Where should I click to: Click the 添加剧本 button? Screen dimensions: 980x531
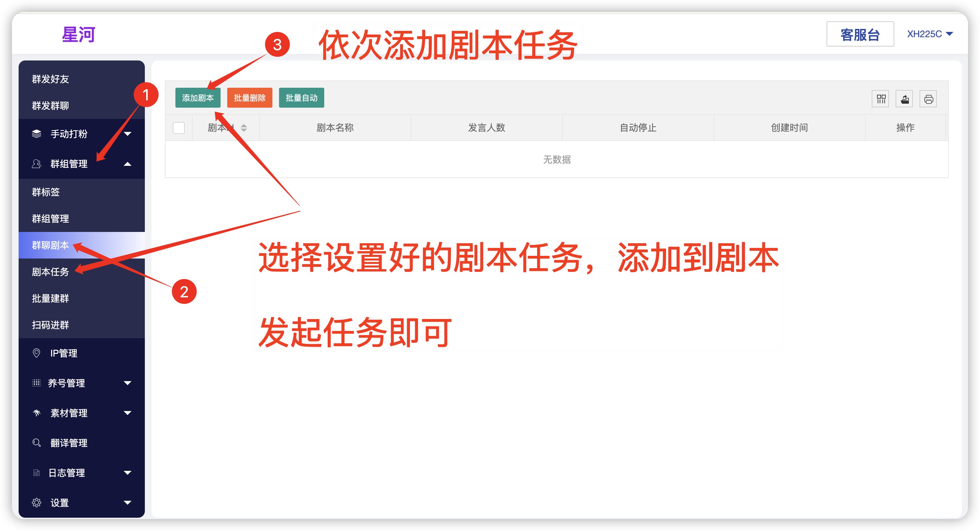pyautogui.click(x=197, y=98)
